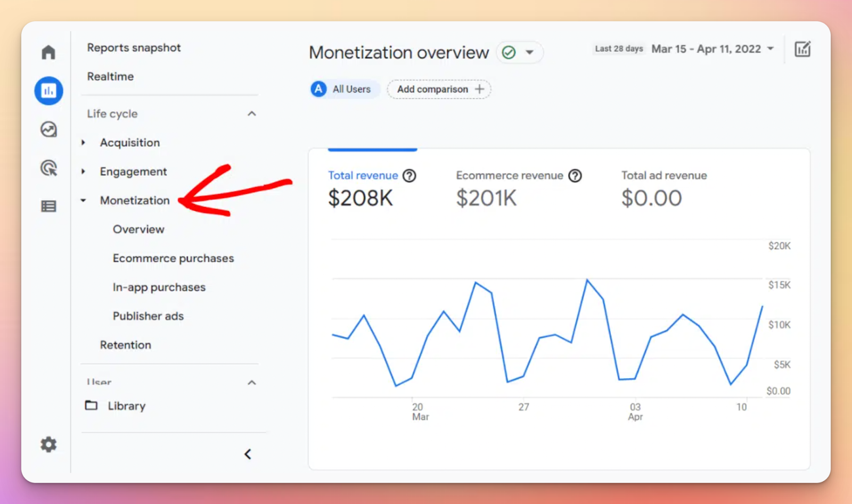Expand the Acquisition menu arrow
This screenshot has width=852, height=504.
(x=84, y=143)
